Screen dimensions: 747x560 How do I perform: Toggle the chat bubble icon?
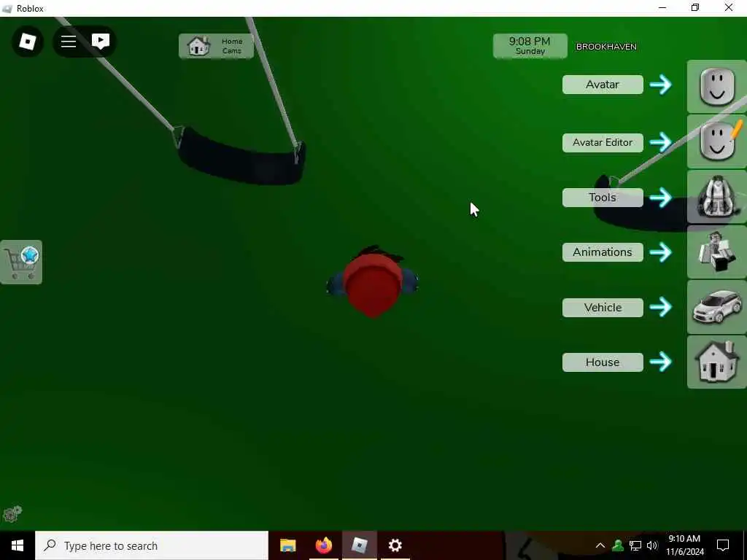pyautogui.click(x=101, y=42)
